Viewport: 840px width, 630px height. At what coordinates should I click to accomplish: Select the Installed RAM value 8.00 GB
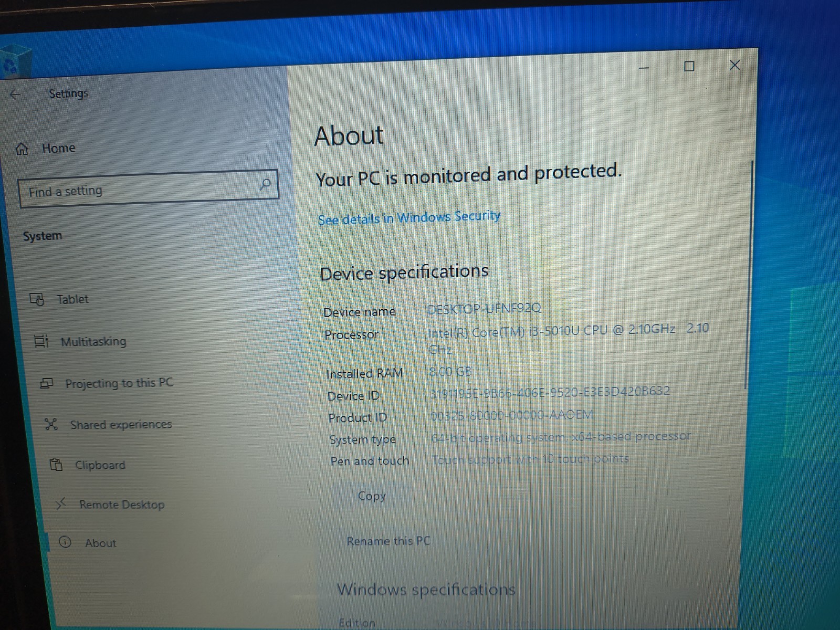450,372
